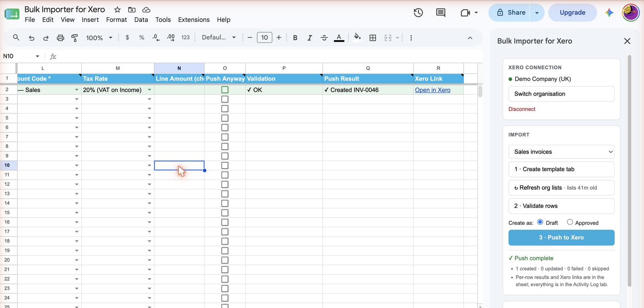The height and width of the screenshot is (308, 644).
Task: Format as percent icon
Action: (142, 37)
